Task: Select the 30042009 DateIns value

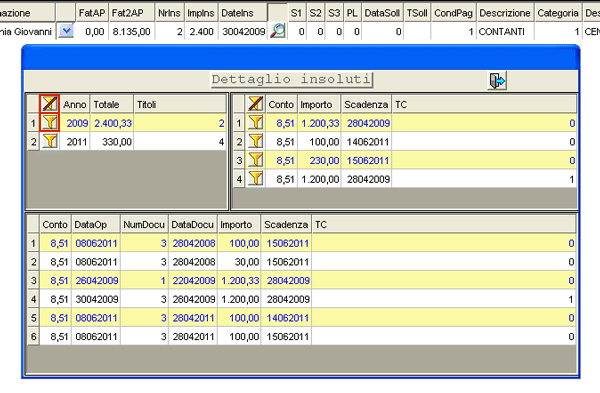Action: point(243,31)
